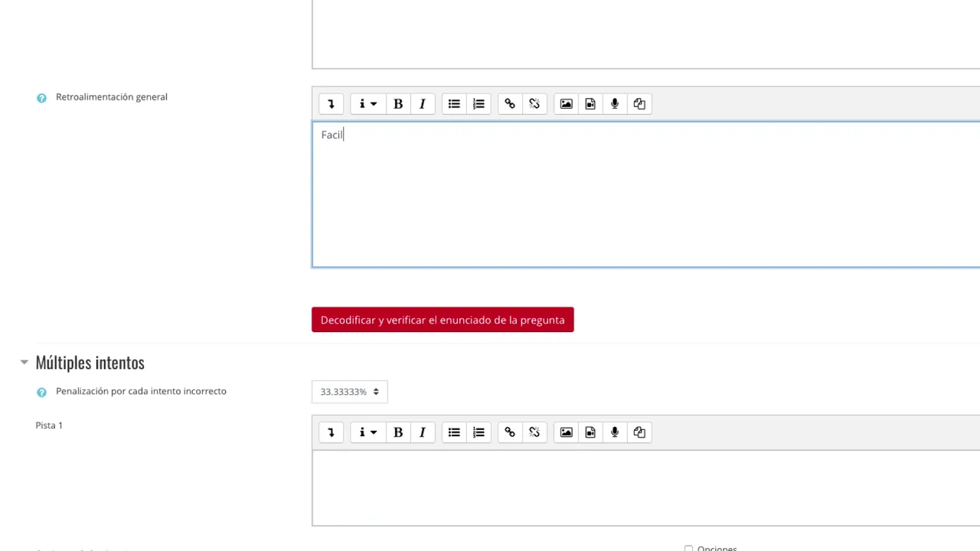
Task: Insert link in Pista 1 editor
Action: coord(510,432)
